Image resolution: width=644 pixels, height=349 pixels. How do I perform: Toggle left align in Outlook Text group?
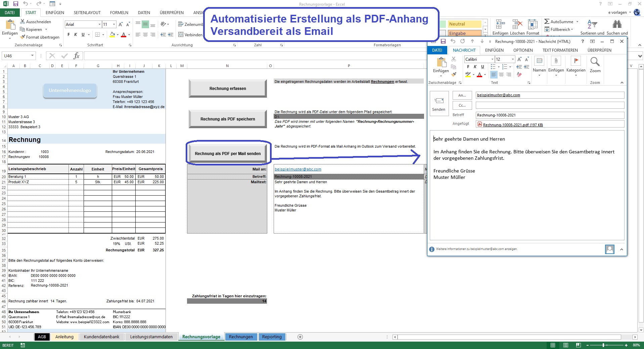(494, 74)
